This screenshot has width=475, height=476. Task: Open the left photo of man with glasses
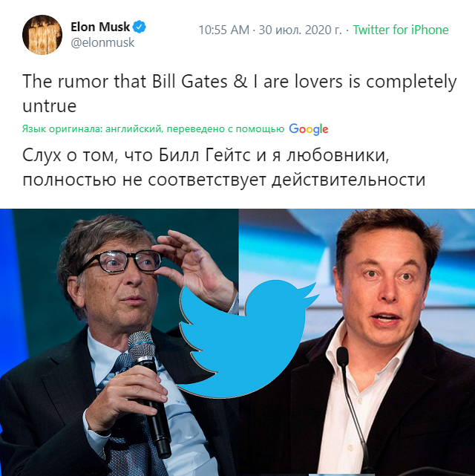pyautogui.click(x=119, y=342)
